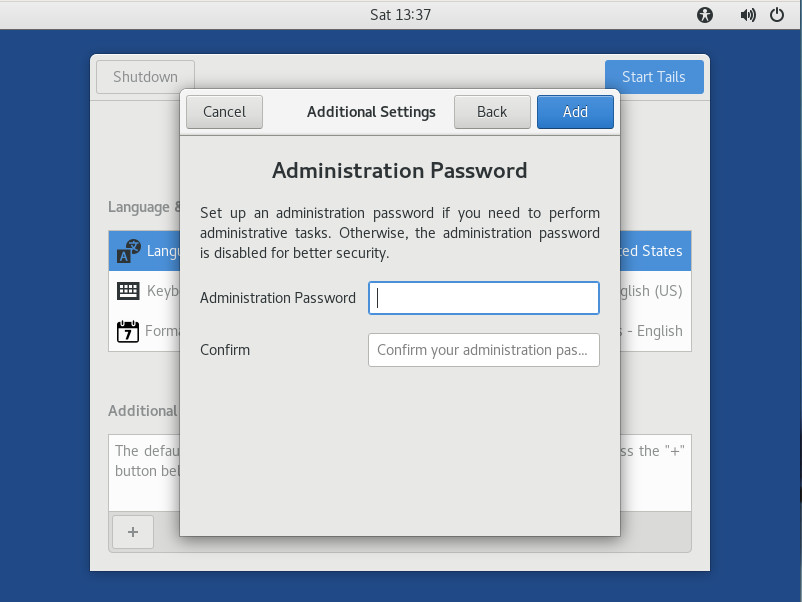This screenshot has height=602, width=802.
Task: Click Add to apply administration password
Action: coord(575,112)
